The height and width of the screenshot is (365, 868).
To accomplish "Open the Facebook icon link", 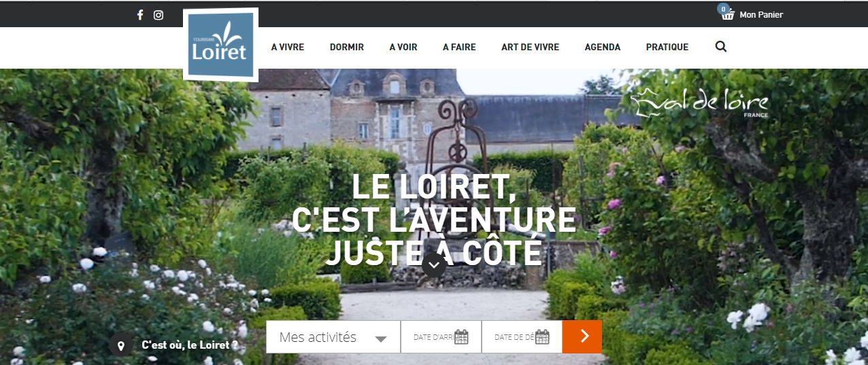I will pyautogui.click(x=140, y=15).
